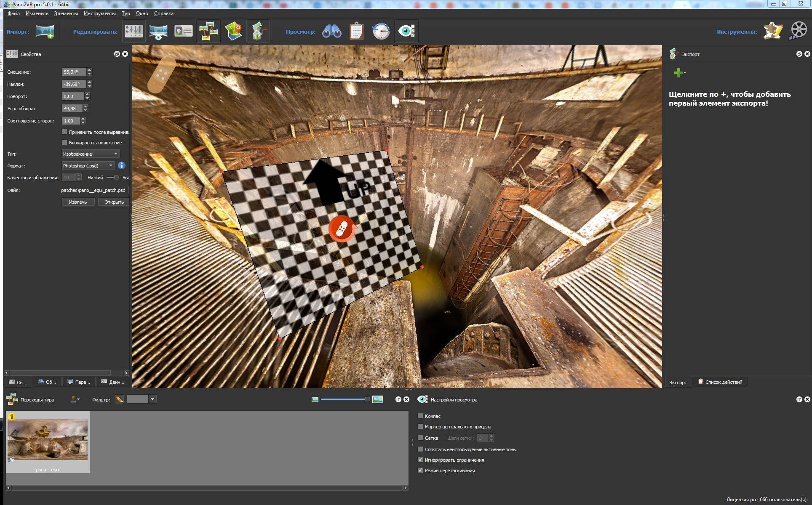Open the clipboard list view icon
The width and height of the screenshot is (812, 505).
pyautogui.click(x=356, y=31)
